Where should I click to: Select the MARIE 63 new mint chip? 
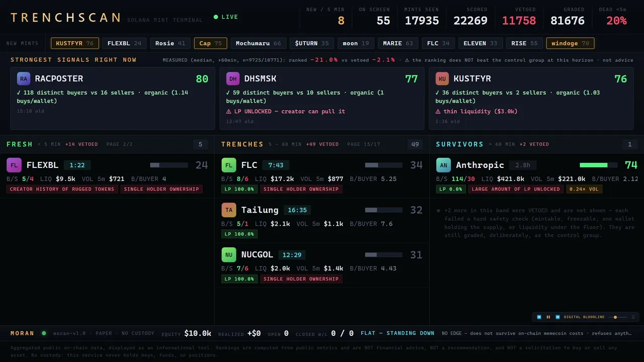tap(398, 43)
